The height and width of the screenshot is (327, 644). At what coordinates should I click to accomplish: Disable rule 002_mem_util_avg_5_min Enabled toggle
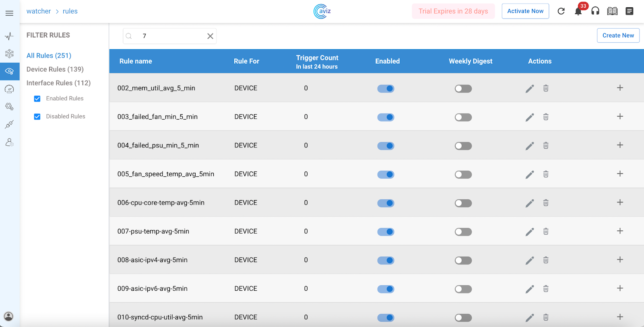click(386, 89)
